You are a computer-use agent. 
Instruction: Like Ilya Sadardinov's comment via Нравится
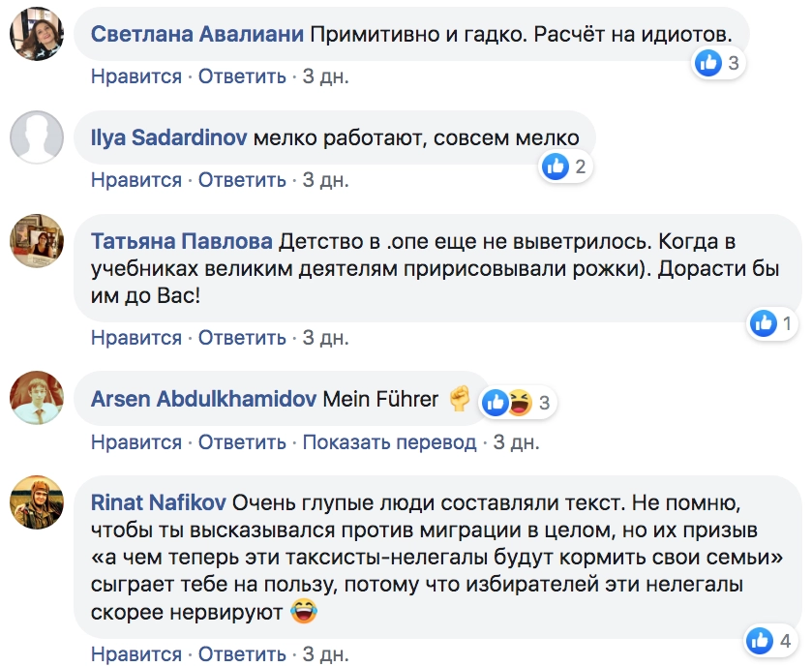point(136,180)
